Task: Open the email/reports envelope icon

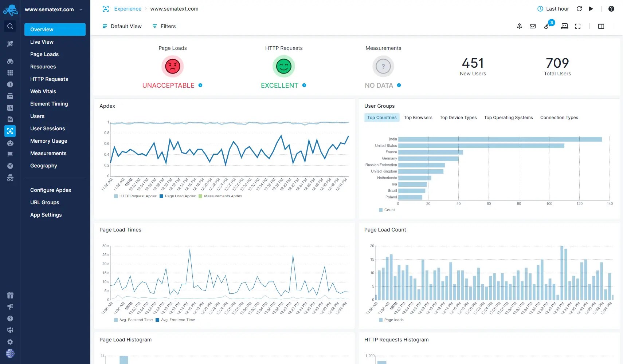Action: click(532, 26)
